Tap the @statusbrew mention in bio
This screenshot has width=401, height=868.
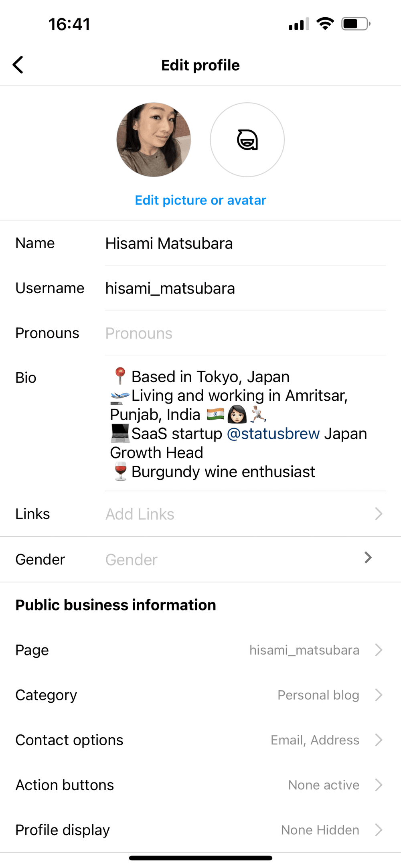point(273,434)
